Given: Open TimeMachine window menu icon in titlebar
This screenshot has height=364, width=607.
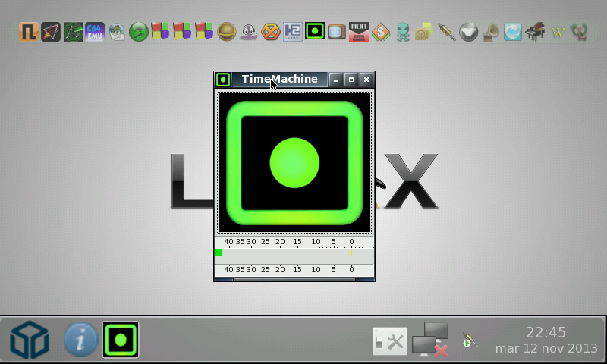Looking at the screenshot, I should click(222, 80).
